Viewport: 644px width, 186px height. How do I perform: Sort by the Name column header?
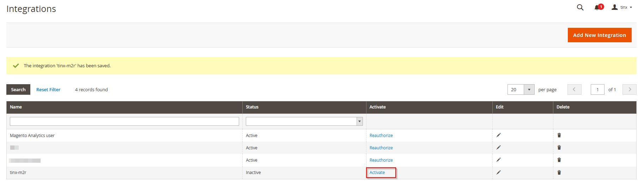tap(124, 107)
